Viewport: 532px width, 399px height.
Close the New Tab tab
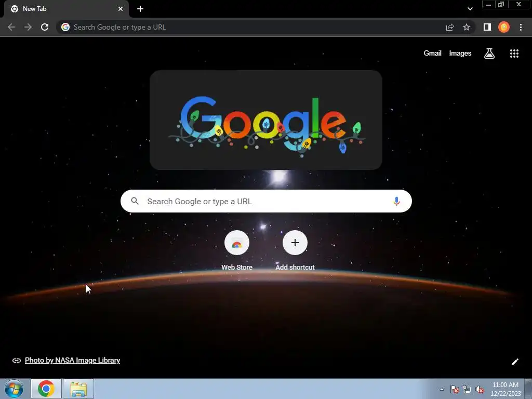[121, 9]
